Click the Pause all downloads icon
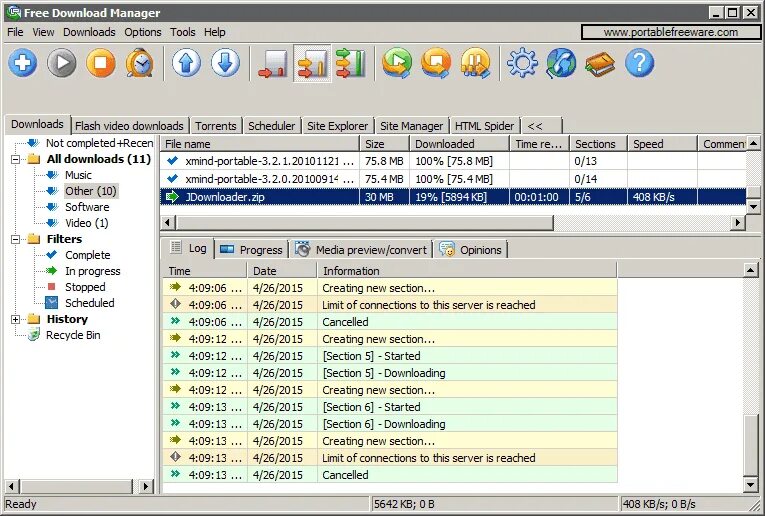Screen dimensions: 765x516 click(475, 63)
